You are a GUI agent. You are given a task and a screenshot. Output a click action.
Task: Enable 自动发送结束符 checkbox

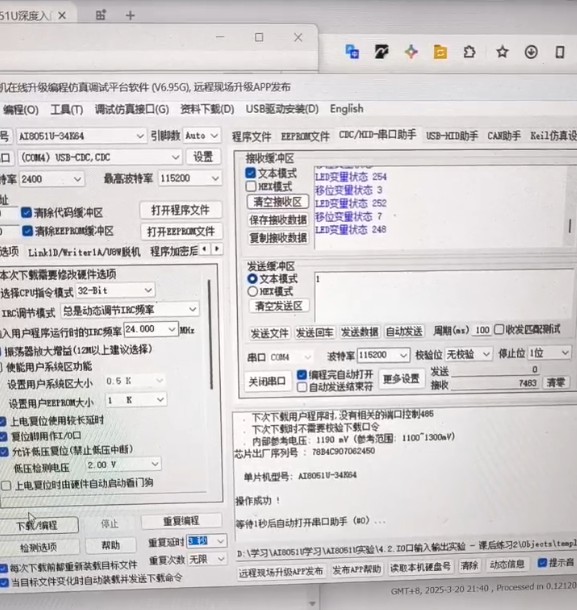(302, 387)
